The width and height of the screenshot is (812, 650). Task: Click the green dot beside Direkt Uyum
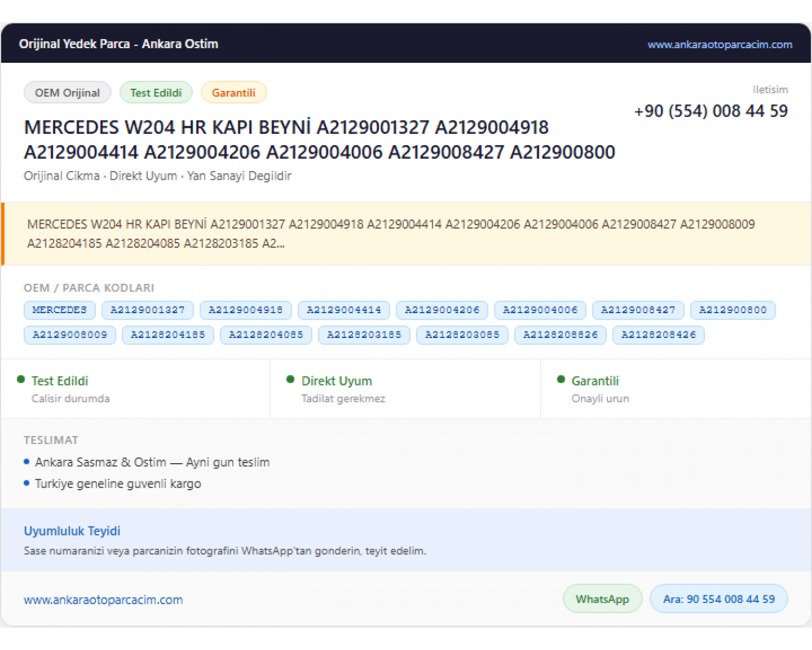click(290, 380)
